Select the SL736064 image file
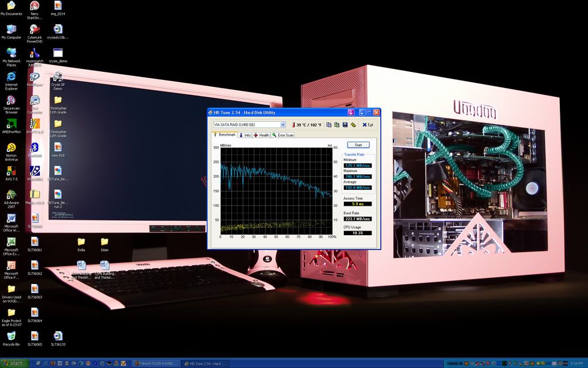 point(34,316)
